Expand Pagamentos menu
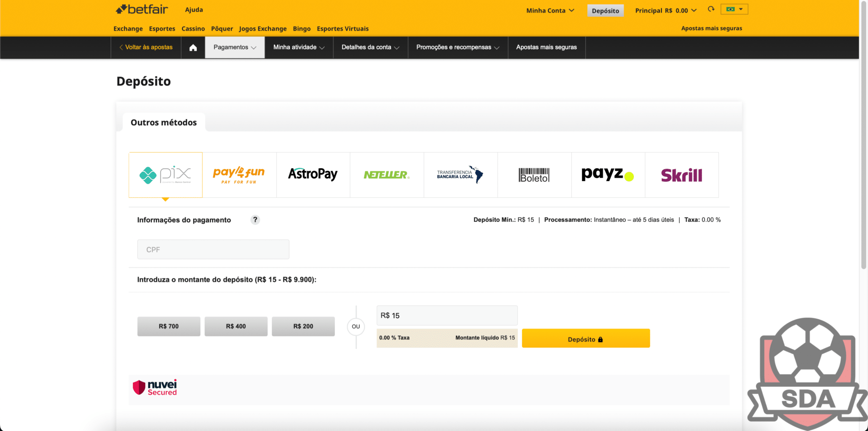The image size is (868, 431). tap(235, 47)
